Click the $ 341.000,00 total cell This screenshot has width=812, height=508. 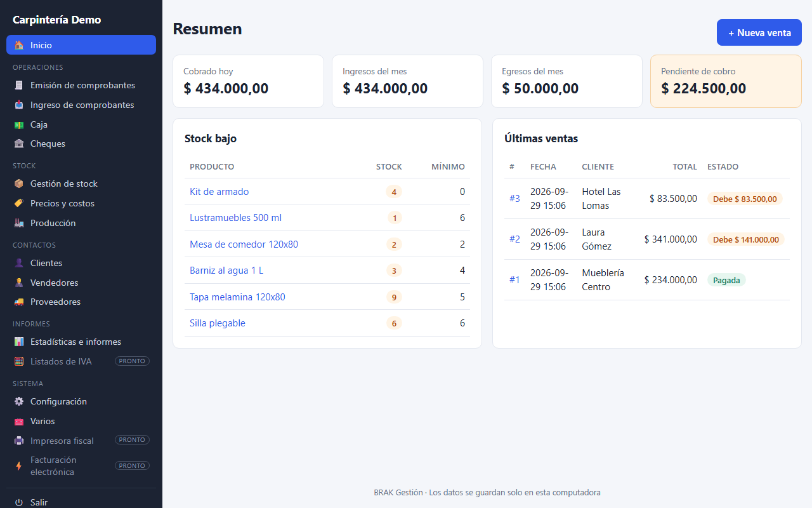[671, 239]
